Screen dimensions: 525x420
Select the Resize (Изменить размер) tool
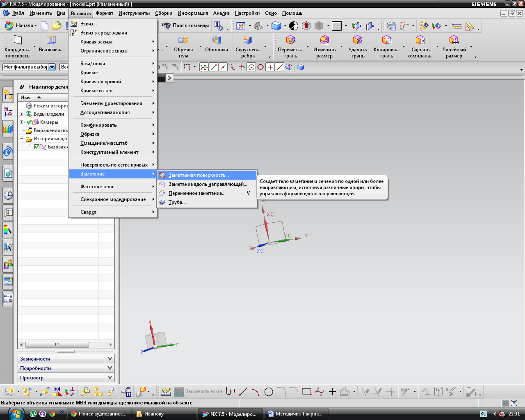click(x=324, y=46)
